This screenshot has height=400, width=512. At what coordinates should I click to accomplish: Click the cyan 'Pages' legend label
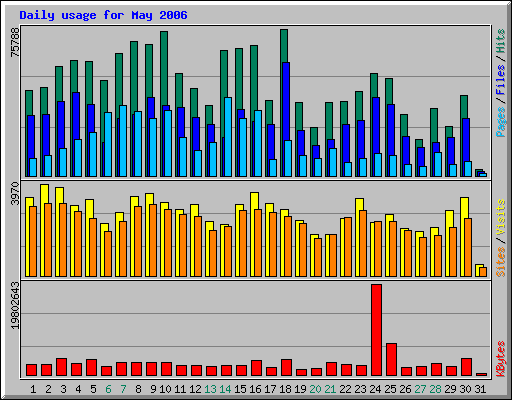tap(500, 122)
